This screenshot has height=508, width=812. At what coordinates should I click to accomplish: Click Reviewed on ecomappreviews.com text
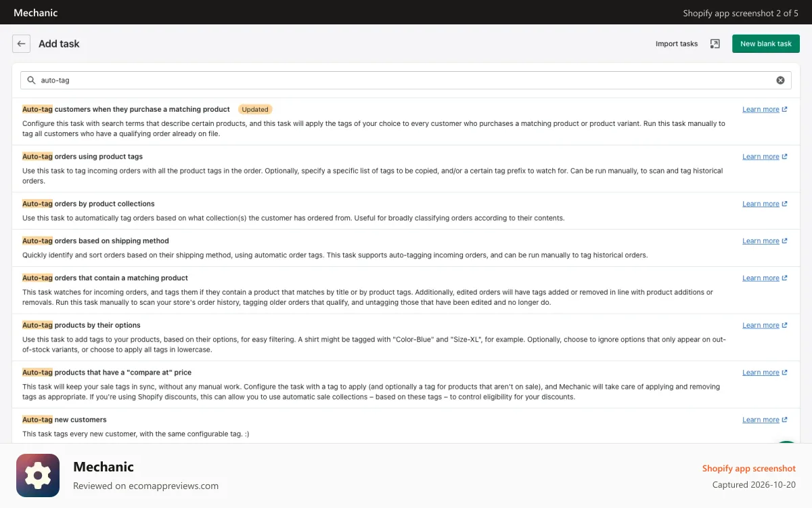[x=145, y=486]
